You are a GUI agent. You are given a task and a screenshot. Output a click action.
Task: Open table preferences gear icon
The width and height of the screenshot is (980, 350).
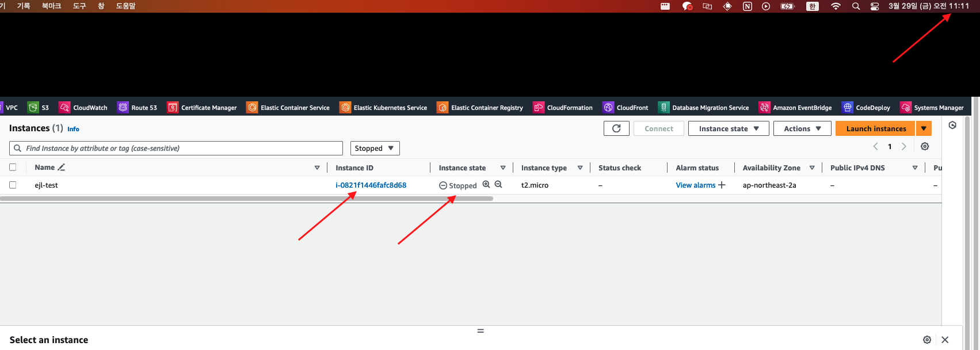click(x=925, y=146)
